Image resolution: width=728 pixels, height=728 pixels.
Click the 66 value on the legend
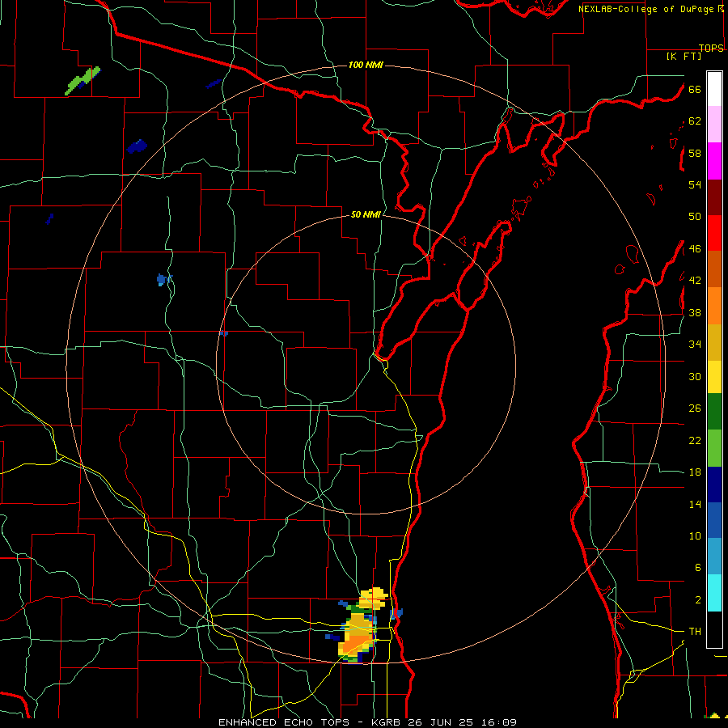(x=695, y=89)
